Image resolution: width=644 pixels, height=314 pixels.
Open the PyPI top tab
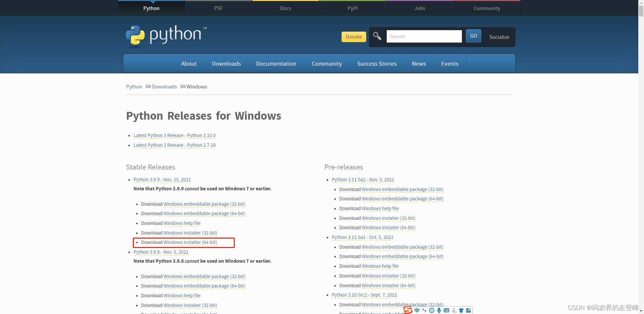click(353, 8)
